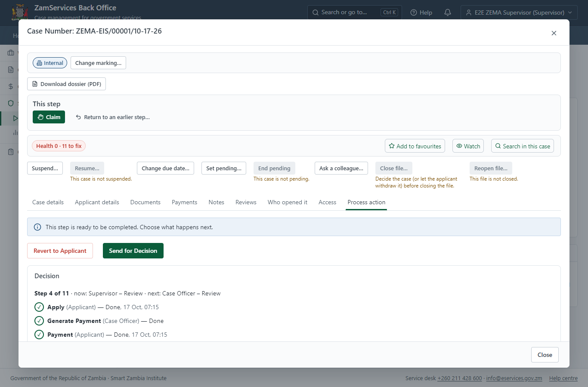
Task: Open the Reviews tab
Action: (246, 202)
